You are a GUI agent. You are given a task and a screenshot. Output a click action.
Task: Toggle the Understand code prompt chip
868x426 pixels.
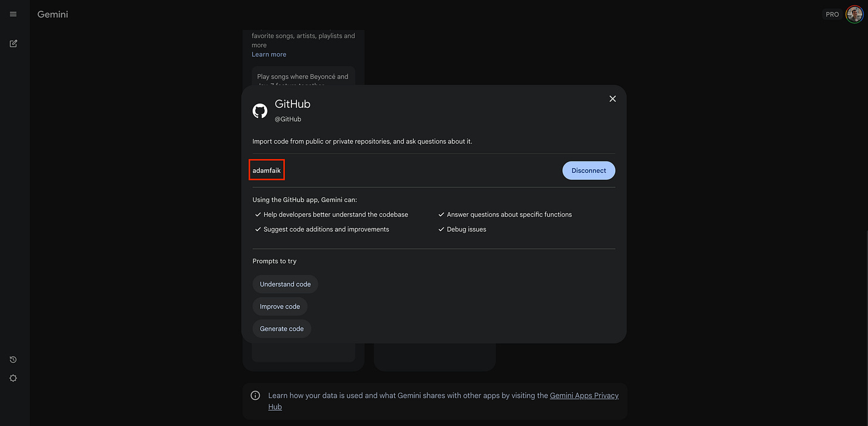285,284
